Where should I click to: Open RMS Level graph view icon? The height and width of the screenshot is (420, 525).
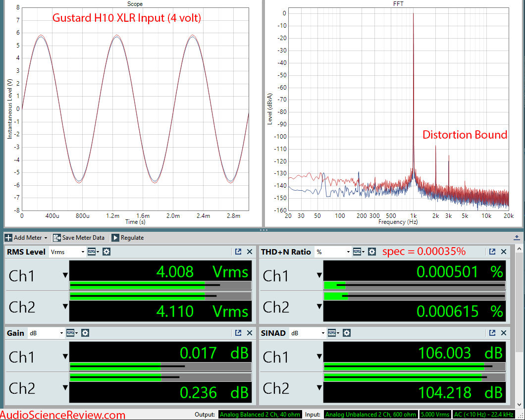point(93,252)
